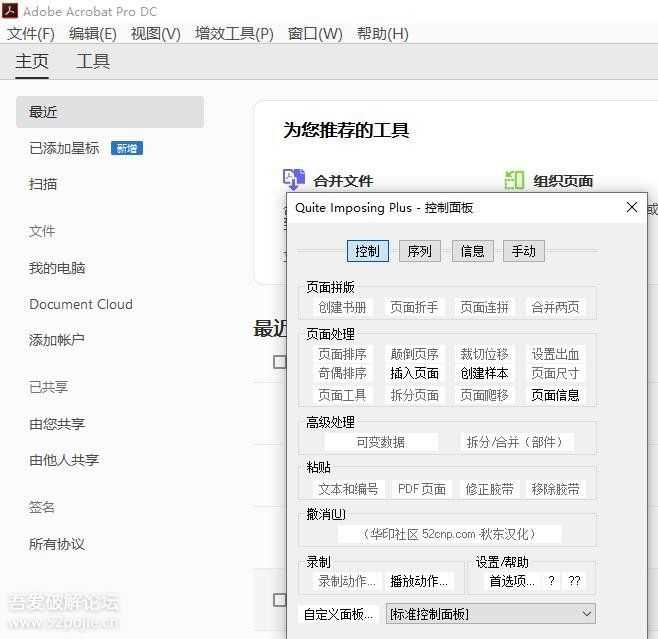
Task: Click the single ? help button
Action: click(x=551, y=581)
